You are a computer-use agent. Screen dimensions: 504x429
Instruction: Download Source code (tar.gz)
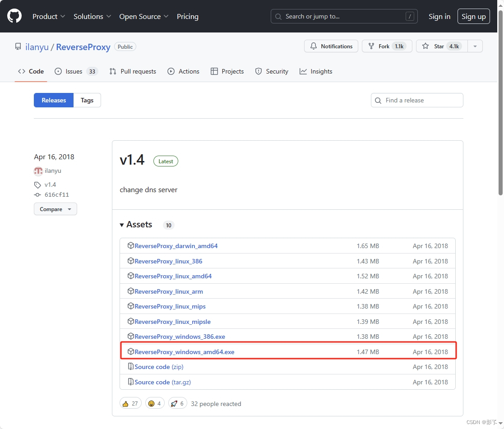(162, 382)
